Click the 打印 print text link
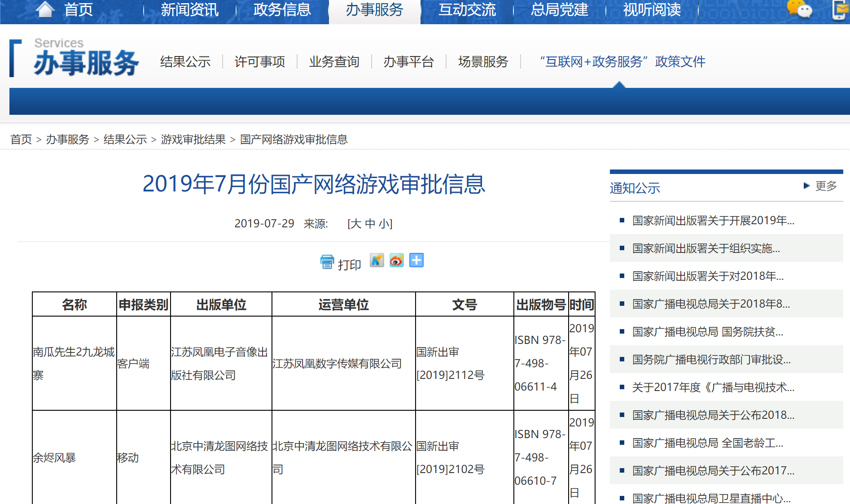The height and width of the screenshot is (504, 850). tap(350, 265)
